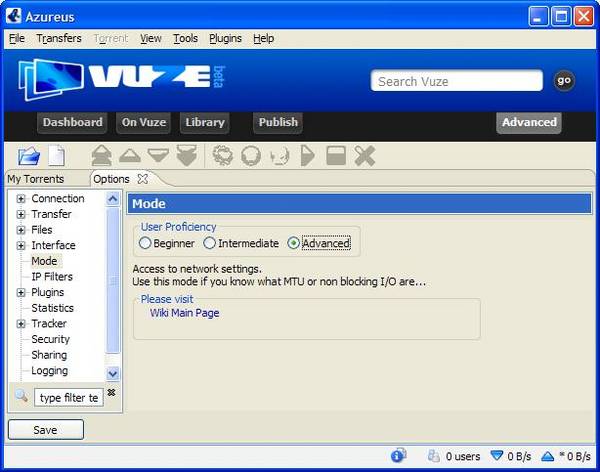Click the Vuze logo
The image size is (600, 472).
[122, 79]
